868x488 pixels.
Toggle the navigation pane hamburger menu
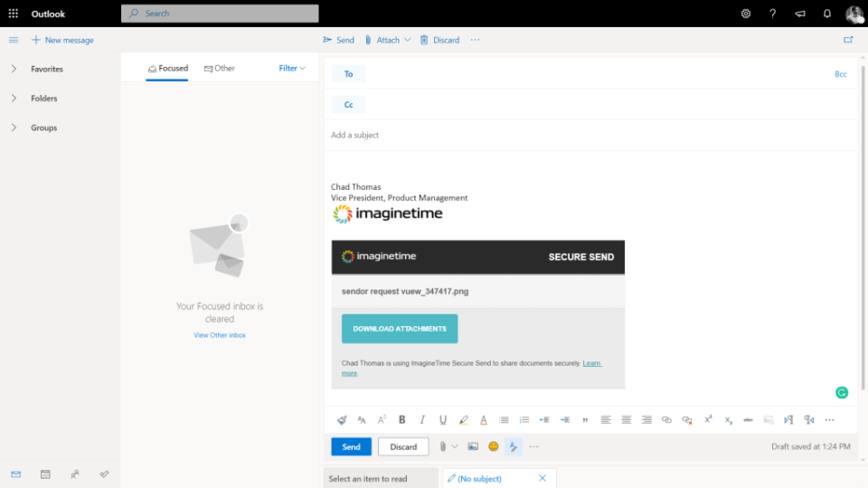14,40
